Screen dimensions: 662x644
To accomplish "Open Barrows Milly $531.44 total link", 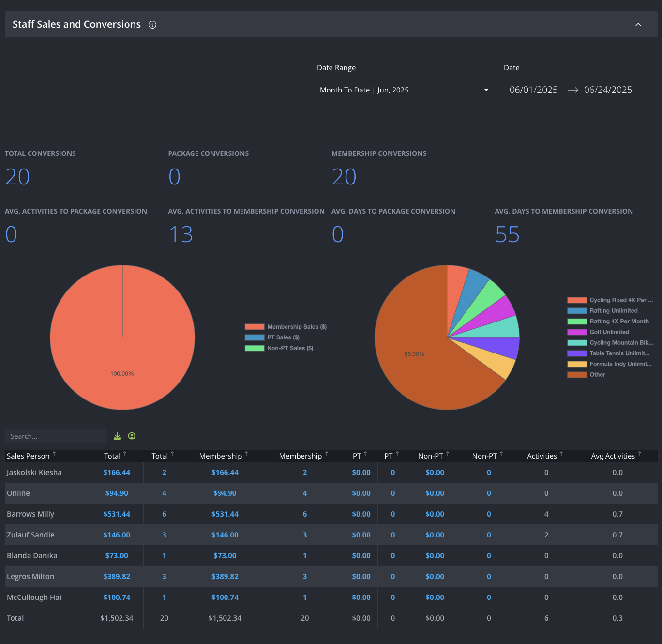I will pyautogui.click(x=117, y=514).
